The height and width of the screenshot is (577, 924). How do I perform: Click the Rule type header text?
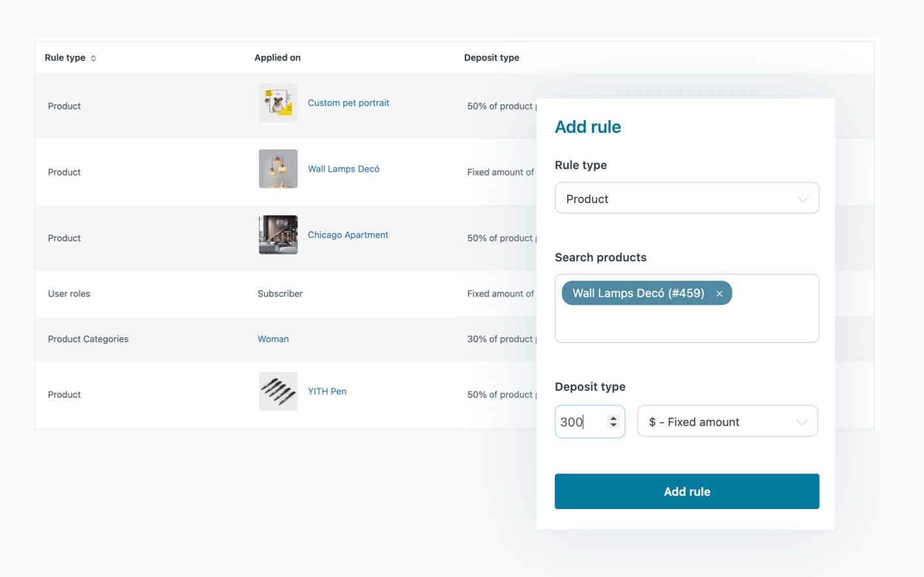[x=64, y=58]
